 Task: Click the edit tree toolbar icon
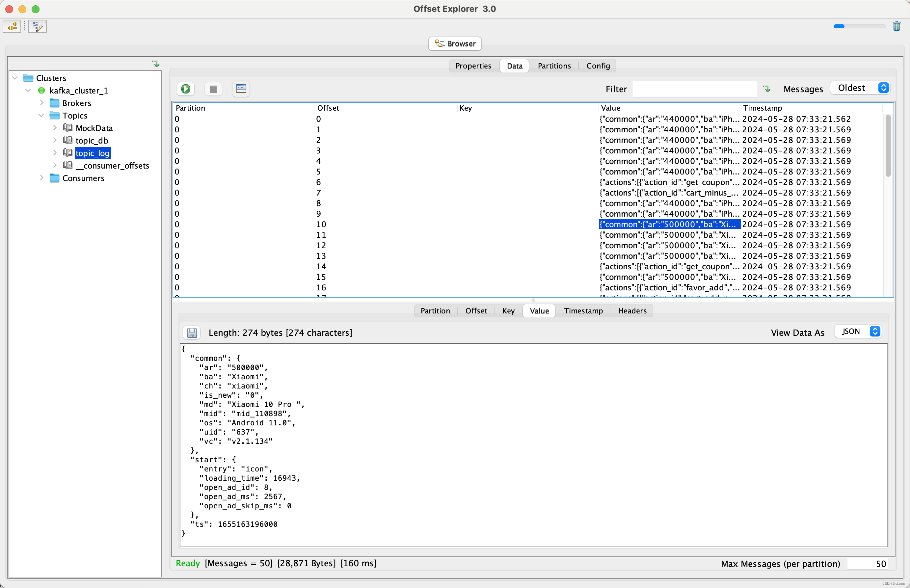coord(38,26)
